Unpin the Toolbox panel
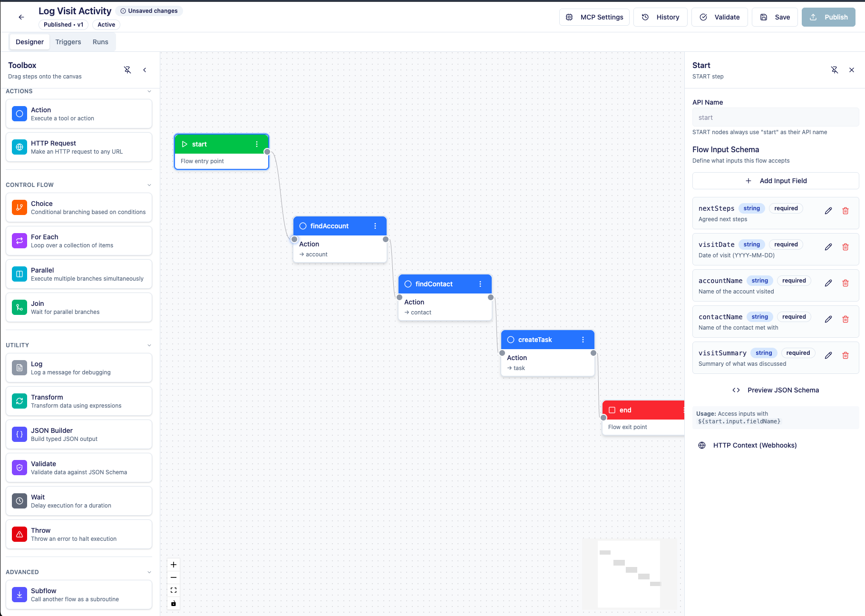Screen dimensions: 865x616 (x=127, y=70)
